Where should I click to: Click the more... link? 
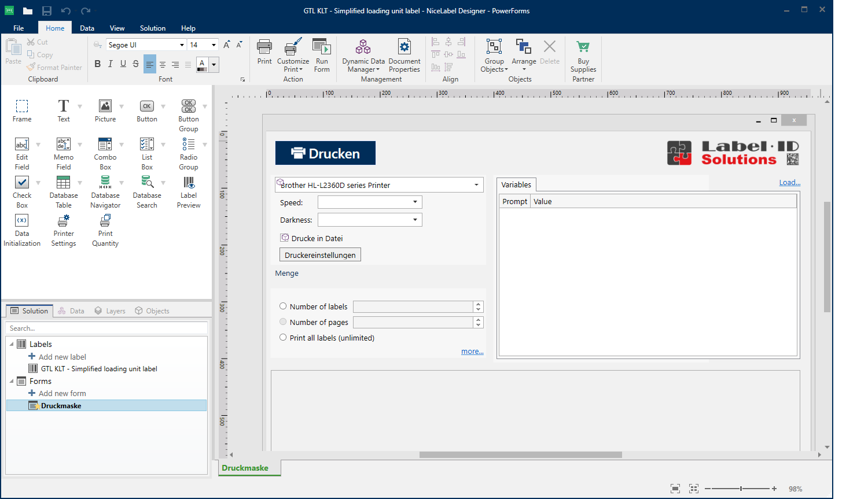pyautogui.click(x=472, y=351)
